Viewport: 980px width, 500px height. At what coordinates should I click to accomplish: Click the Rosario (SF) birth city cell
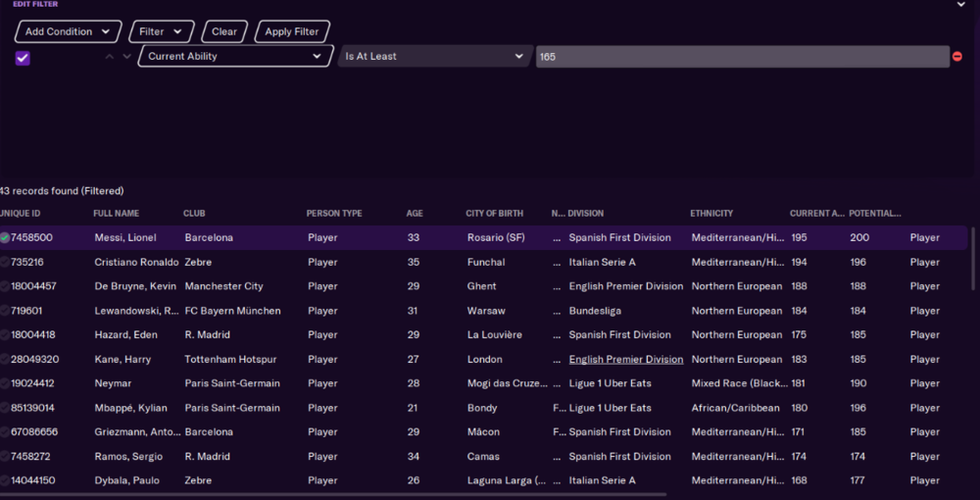click(x=496, y=237)
